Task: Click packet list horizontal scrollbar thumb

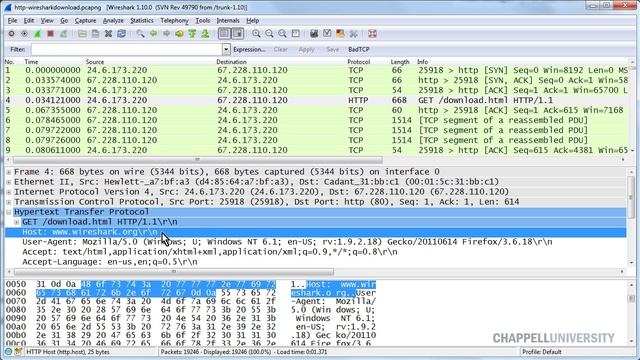Action: click(x=198, y=160)
